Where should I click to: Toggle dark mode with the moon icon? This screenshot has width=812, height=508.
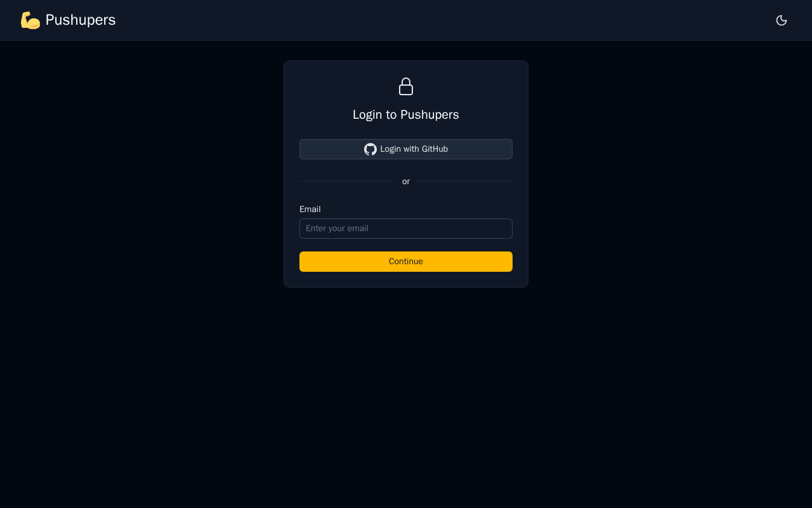point(782,20)
